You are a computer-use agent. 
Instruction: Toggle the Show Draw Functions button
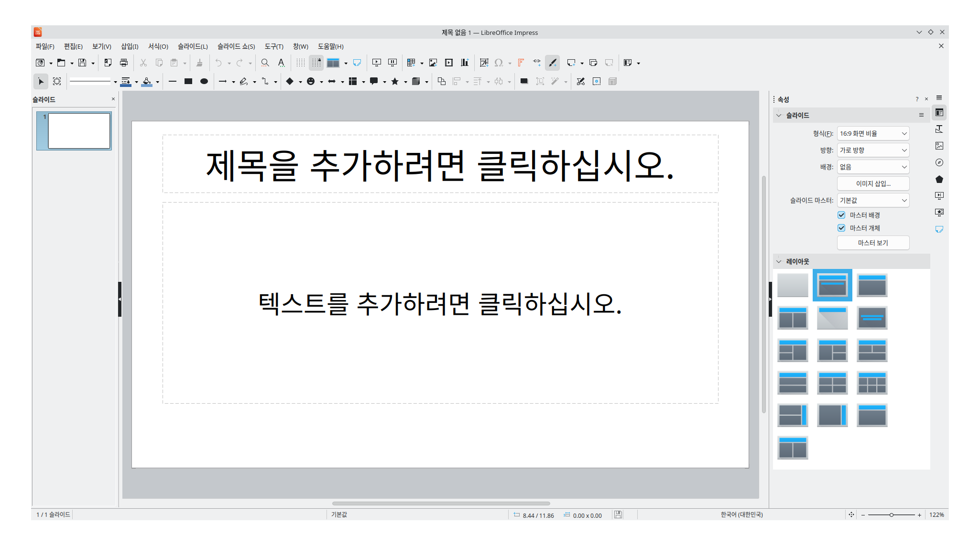pyautogui.click(x=553, y=63)
